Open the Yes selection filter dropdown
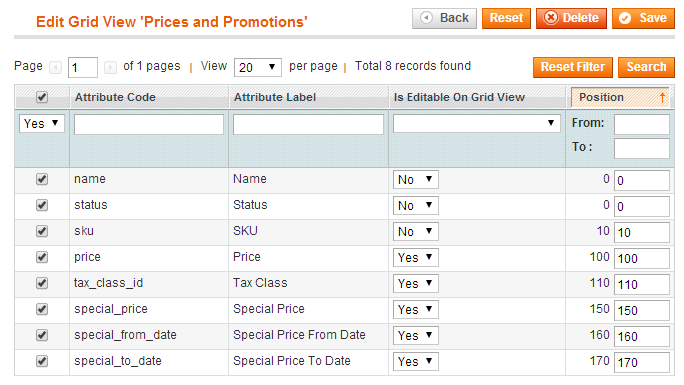Viewport: 684px width, 385px height. coord(41,123)
